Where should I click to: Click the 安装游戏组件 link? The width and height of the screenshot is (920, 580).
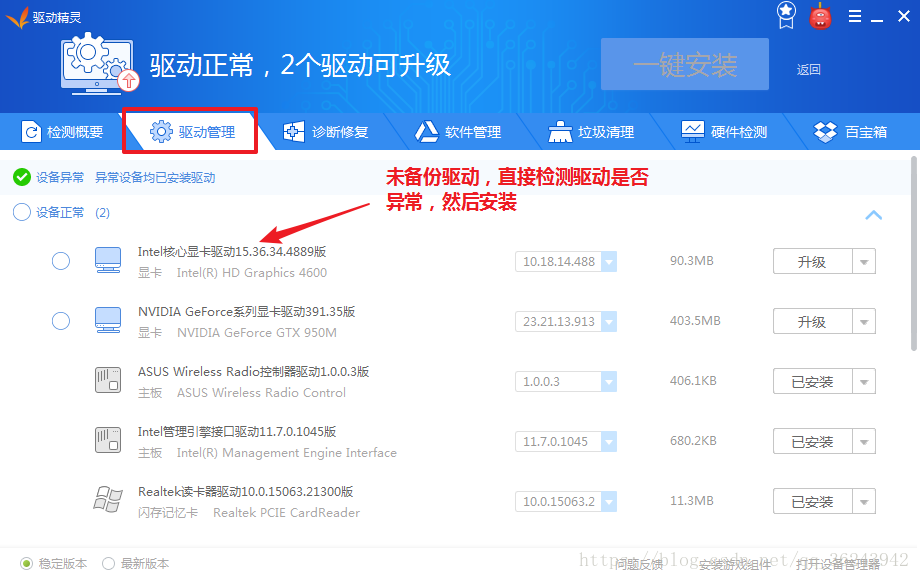[735, 564]
